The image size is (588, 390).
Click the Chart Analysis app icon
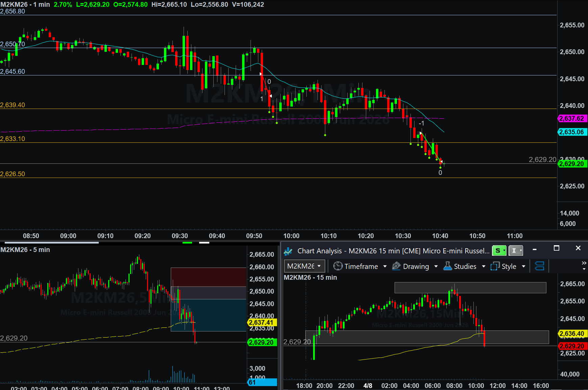point(288,251)
